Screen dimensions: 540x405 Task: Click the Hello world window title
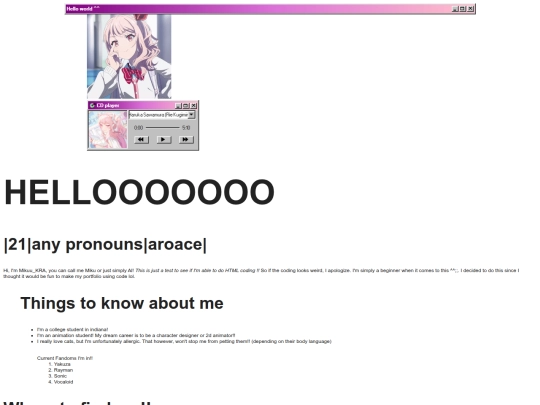(x=83, y=9)
